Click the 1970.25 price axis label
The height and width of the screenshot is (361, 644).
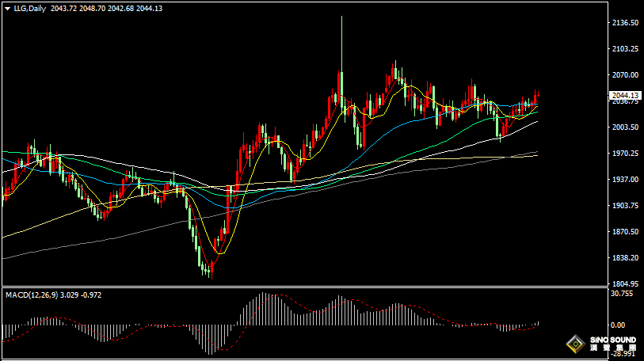point(625,154)
